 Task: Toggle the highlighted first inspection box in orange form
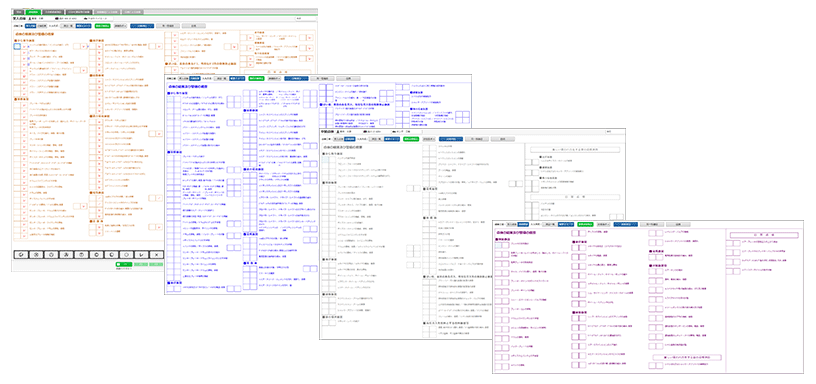tap(17, 46)
